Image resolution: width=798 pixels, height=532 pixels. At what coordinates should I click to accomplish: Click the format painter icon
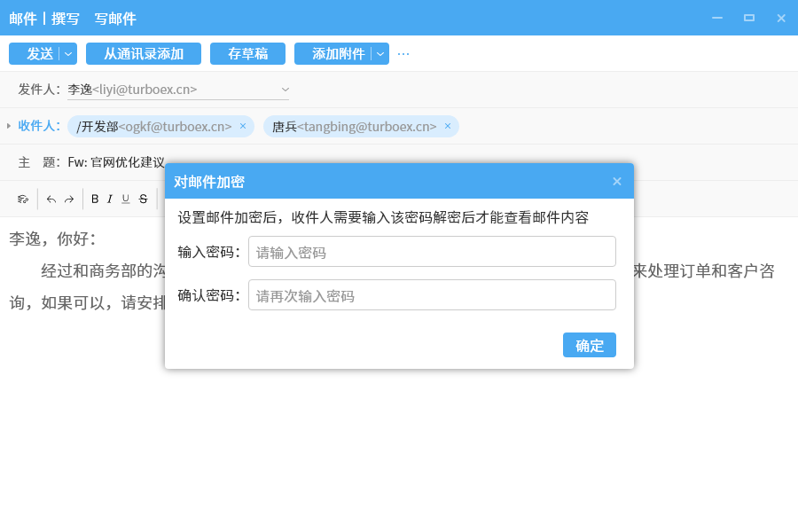pos(23,199)
